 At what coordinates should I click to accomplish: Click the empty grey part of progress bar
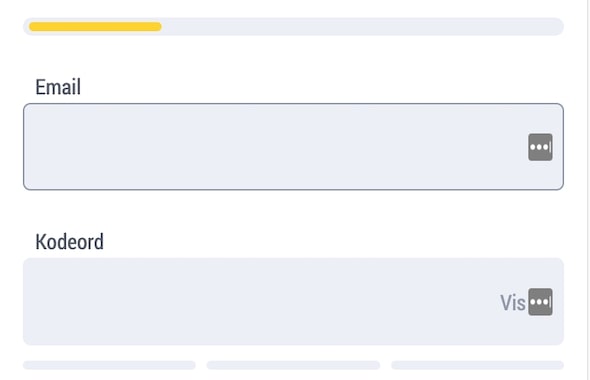pyautogui.click(x=361, y=26)
